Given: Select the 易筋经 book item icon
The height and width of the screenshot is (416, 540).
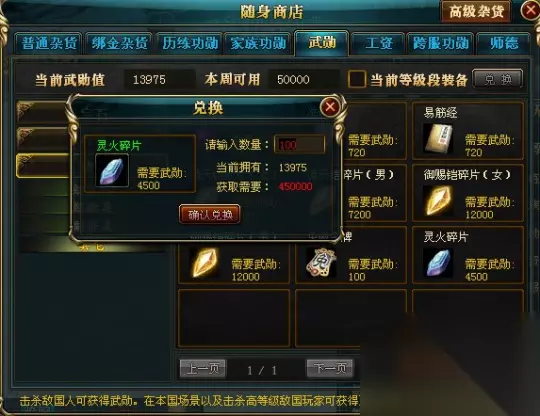Looking at the screenshot, I should (x=437, y=139).
